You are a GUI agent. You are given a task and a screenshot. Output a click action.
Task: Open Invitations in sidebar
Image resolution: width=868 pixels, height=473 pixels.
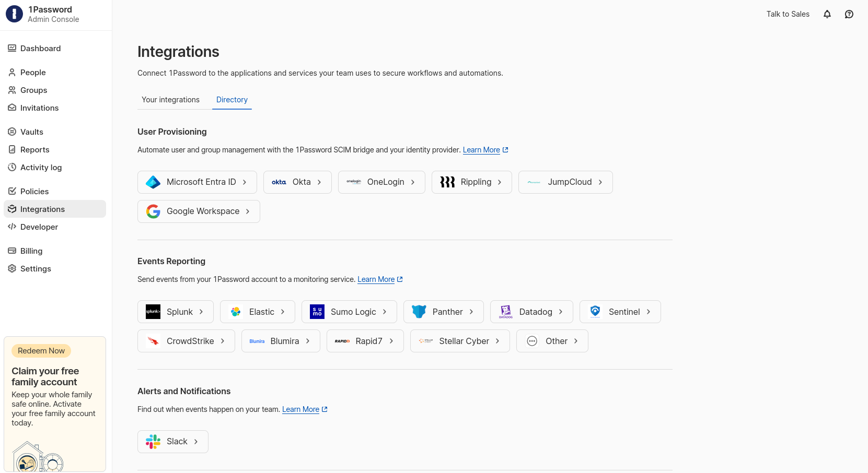55,108
